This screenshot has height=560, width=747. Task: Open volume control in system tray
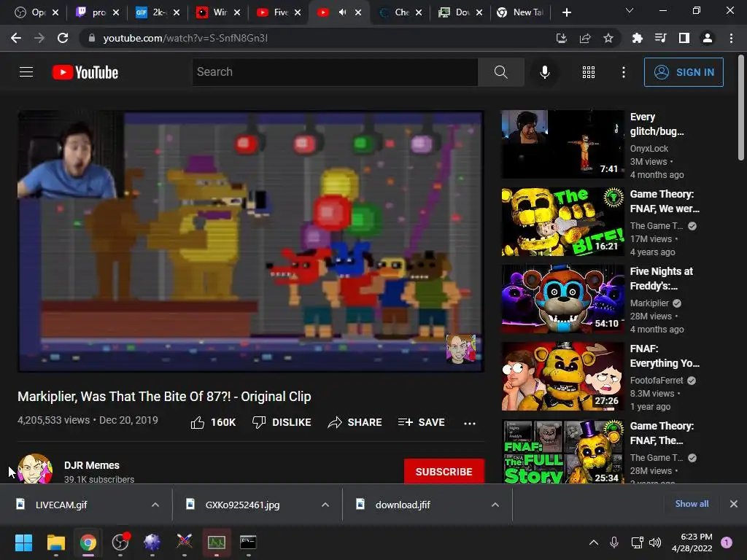[x=655, y=542]
